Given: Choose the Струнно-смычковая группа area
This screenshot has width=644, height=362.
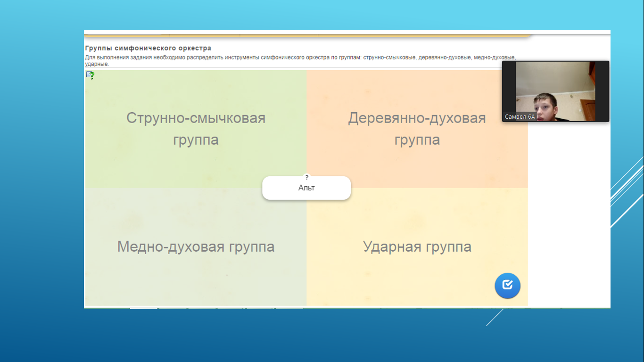Looking at the screenshot, I should tap(196, 129).
